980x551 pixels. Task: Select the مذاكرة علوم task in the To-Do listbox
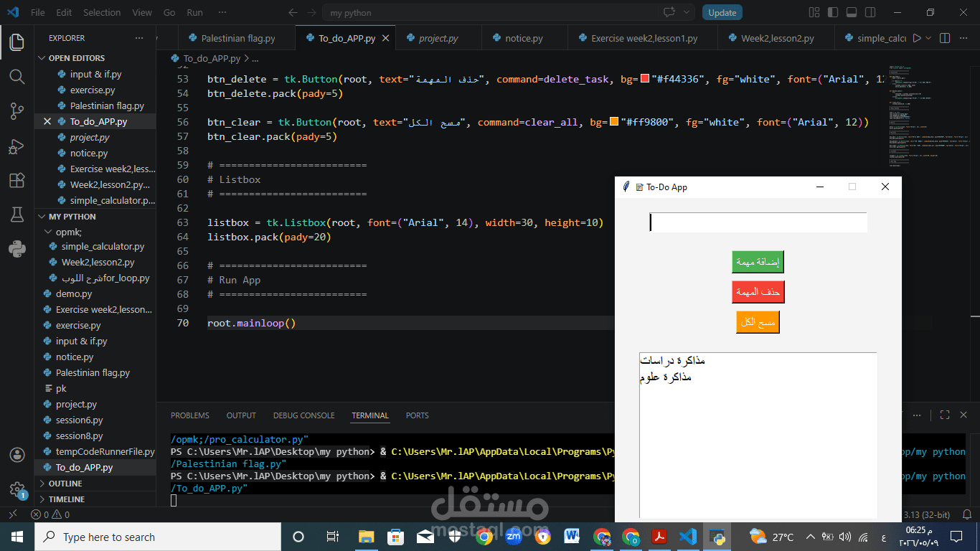point(666,377)
